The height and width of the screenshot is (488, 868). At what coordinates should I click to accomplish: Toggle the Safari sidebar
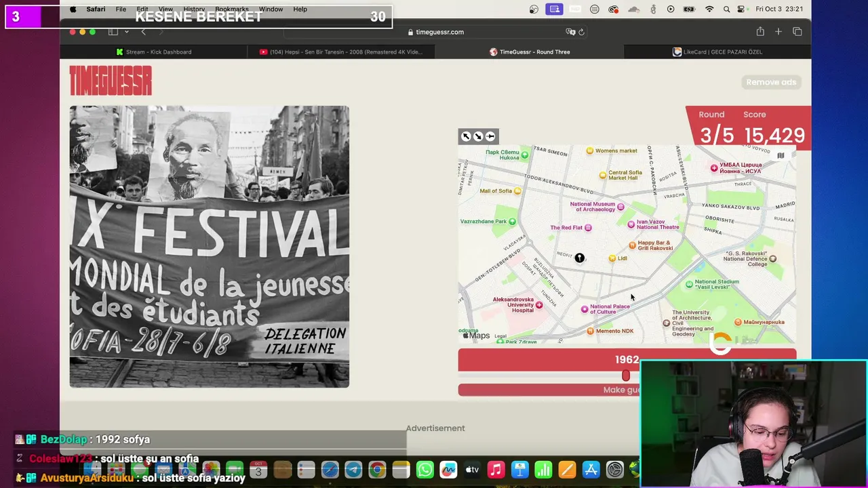tap(113, 32)
